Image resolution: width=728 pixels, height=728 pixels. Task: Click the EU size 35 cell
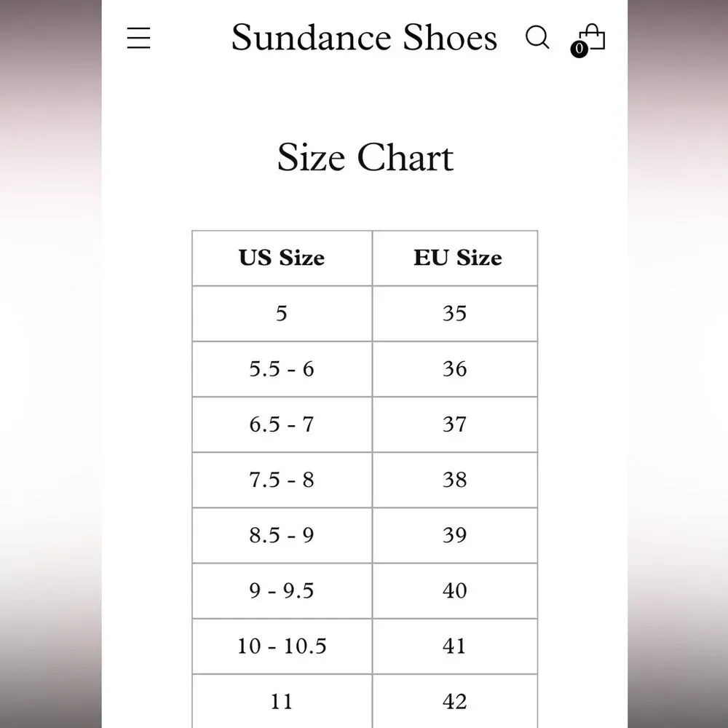(455, 313)
